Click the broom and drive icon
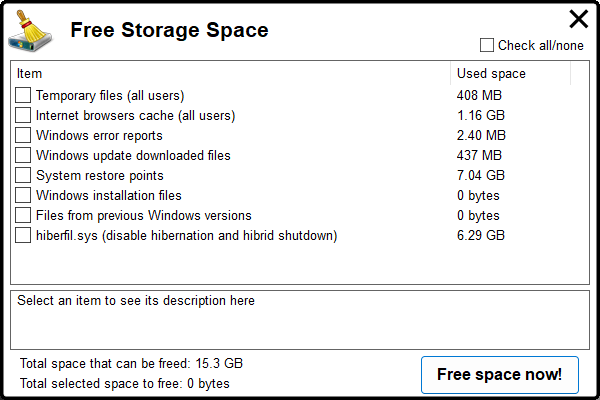The height and width of the screenshot is (400, 600). [x=30, y=31]
